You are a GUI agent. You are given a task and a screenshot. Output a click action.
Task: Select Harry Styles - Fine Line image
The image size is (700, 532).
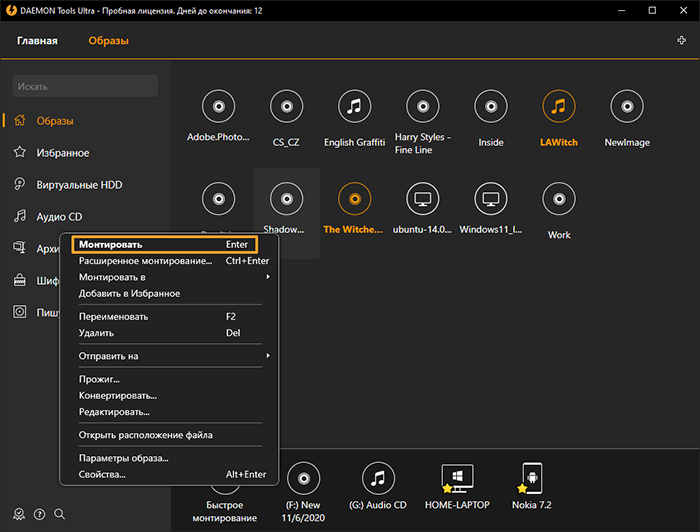pyautogui.click(x=423, y=106)
